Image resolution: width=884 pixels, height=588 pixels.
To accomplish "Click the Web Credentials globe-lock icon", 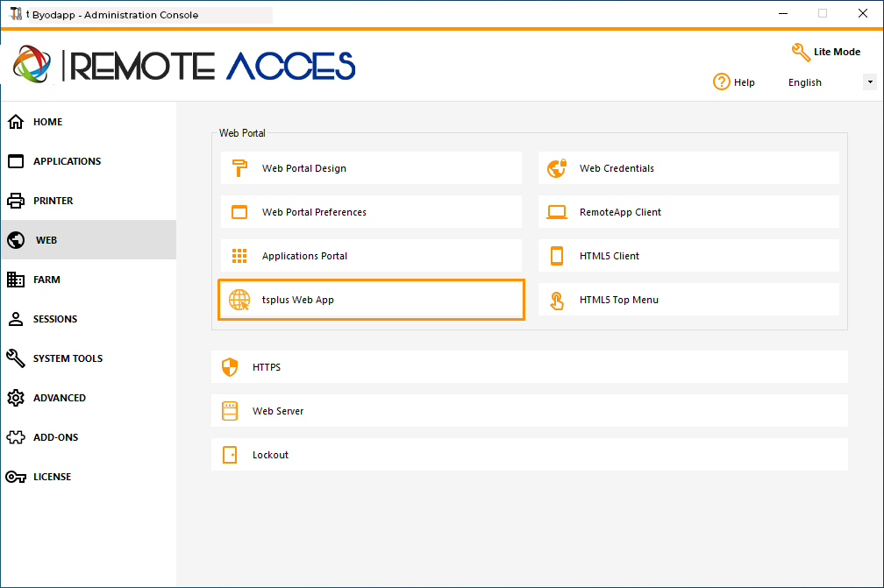I will click(557, 168).
